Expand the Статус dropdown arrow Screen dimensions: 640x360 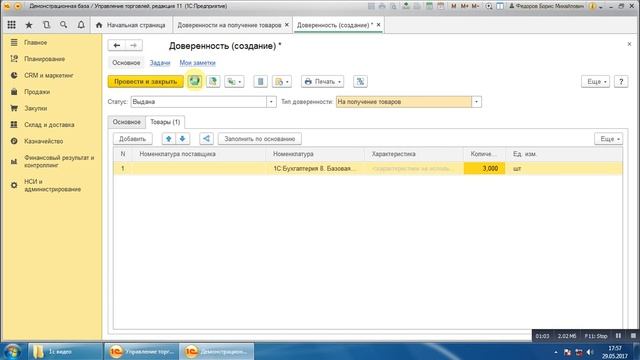tap(271, 102)
